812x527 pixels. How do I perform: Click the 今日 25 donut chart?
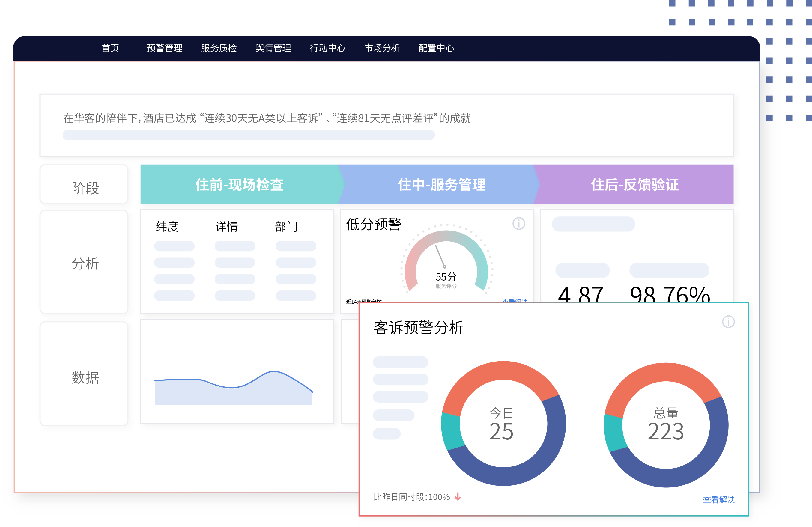(x=503, y=424)
